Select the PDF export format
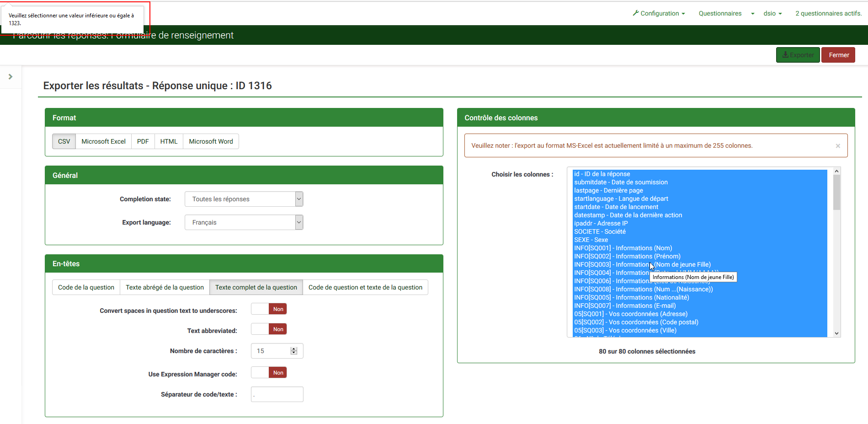The image size is (868, 424). (x=143, y=141)
